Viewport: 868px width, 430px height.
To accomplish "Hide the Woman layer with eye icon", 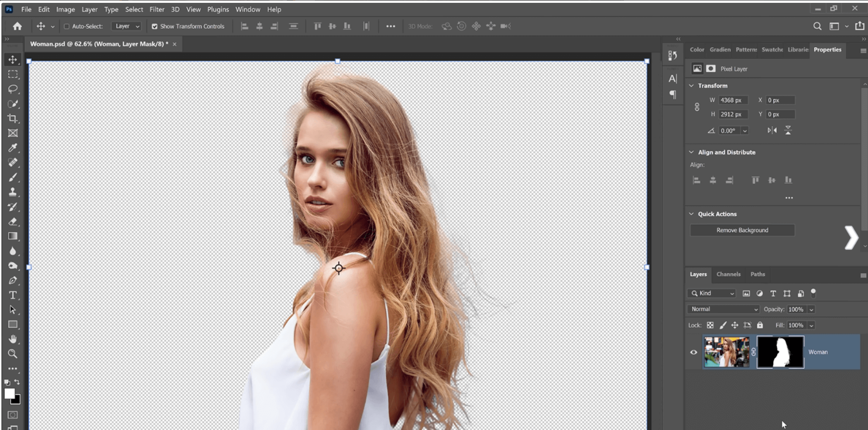I will [694, 352].
